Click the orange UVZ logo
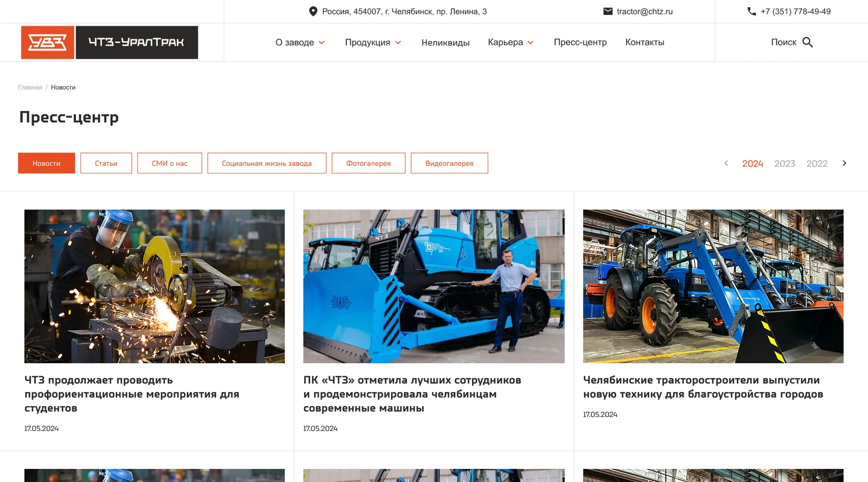Image resolution: width=868 pixels, height=482 pixels. click(x=48, y=42)
